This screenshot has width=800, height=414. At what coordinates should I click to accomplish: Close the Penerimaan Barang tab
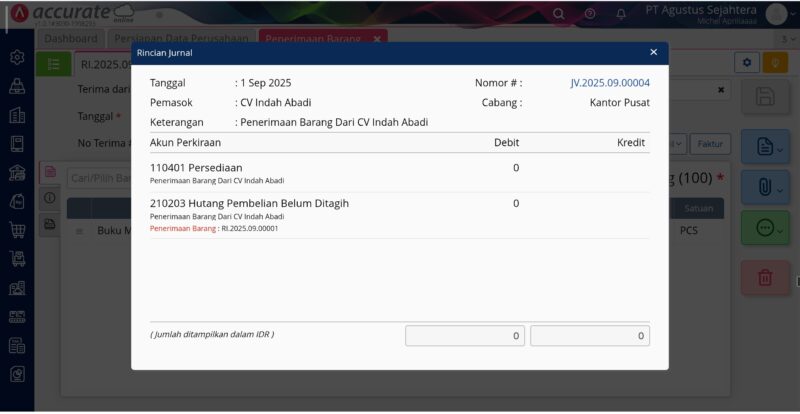tap(377, 38)
